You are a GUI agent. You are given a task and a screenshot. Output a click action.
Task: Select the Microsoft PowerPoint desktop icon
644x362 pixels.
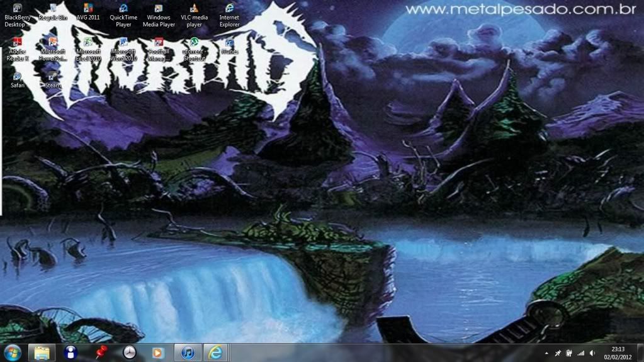click(53, 49)
